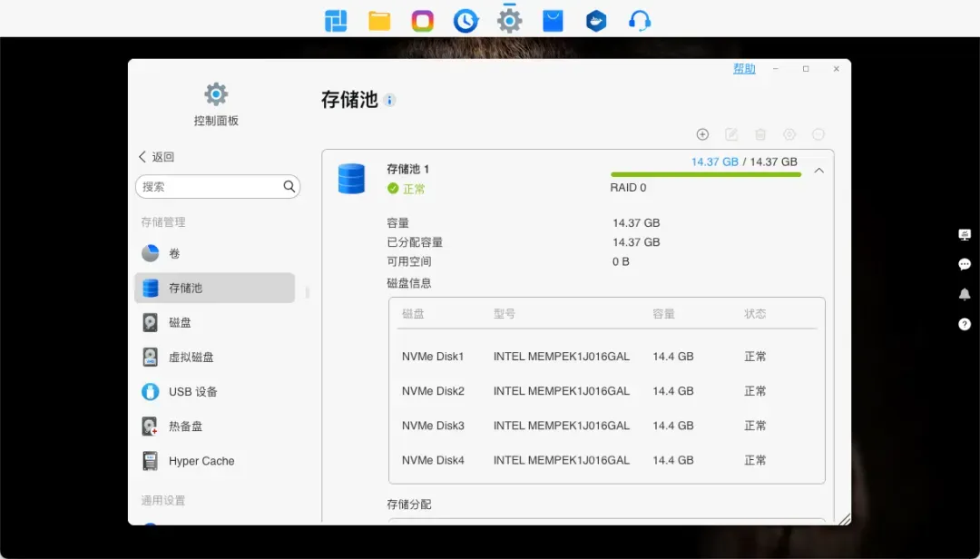980x559 pixels.
Task: Open the chat message icon on the right edge
Action: [965, 264]
